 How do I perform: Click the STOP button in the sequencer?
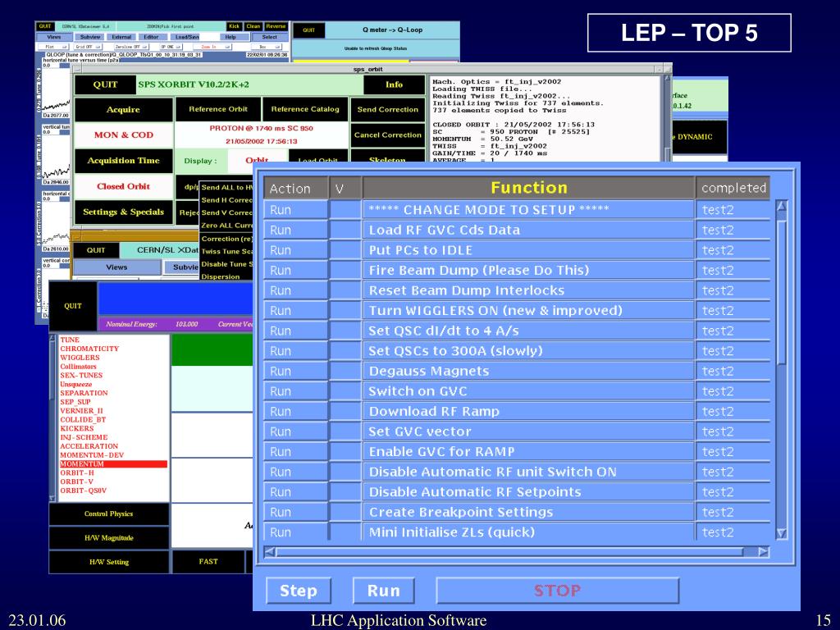point(558,591)
